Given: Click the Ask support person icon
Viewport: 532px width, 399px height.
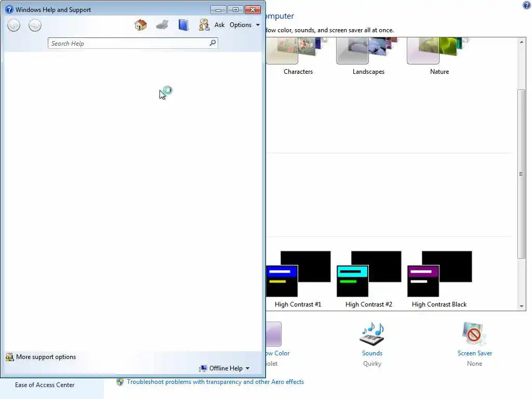Looking at the screenshot, I should 204,25.
